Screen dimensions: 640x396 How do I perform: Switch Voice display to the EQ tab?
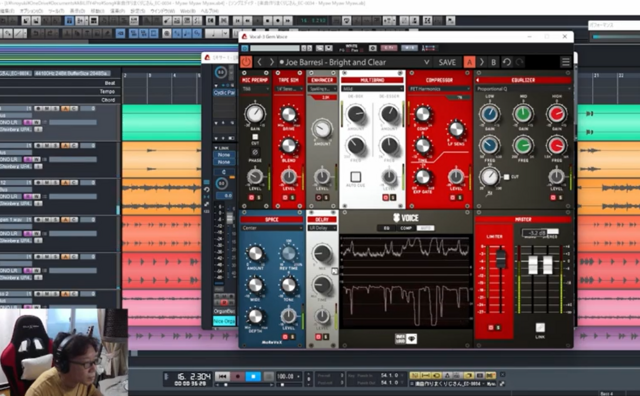tap(387, 228)
